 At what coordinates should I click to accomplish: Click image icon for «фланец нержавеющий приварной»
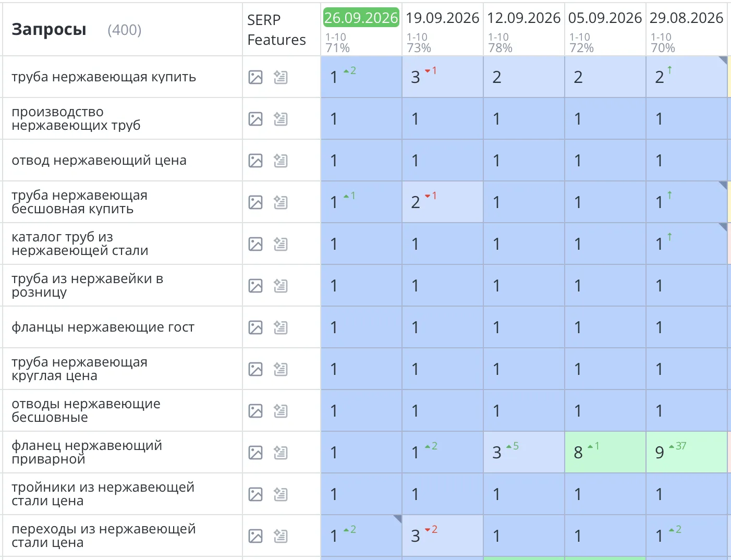pos(255,453)
